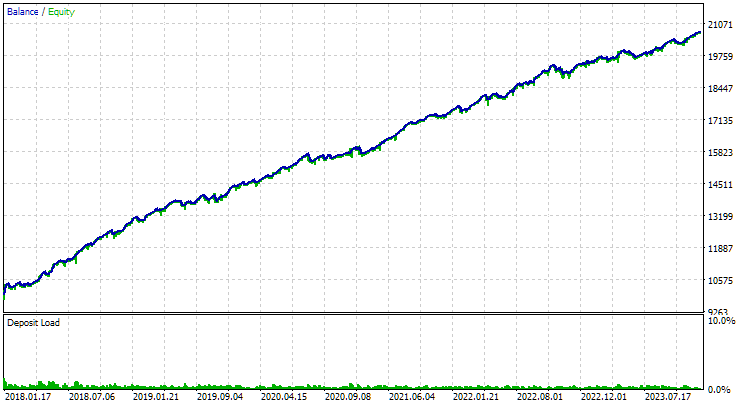This screenshot has height=405, width=745.
Task: Click the 2018.01.17 date label
Action: click(28, 396)
